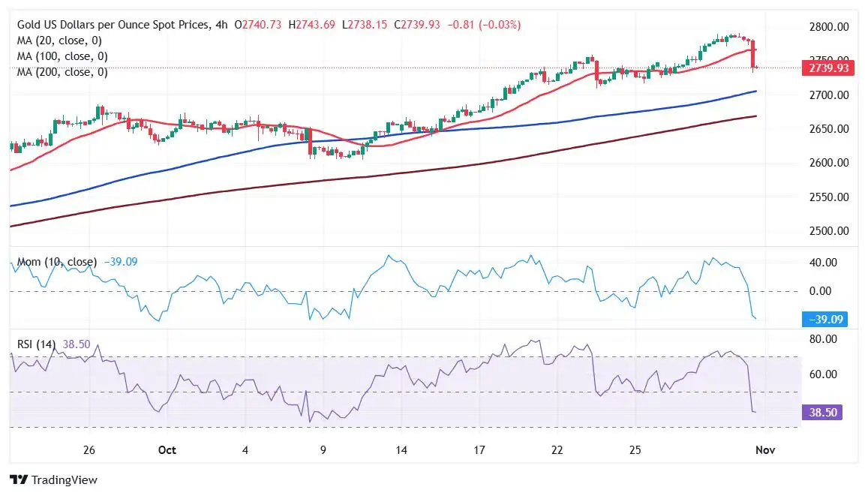Viewport: 868px width, 496px height.
Task: Click the 25 date axis label
Action: tap(635, 450)
